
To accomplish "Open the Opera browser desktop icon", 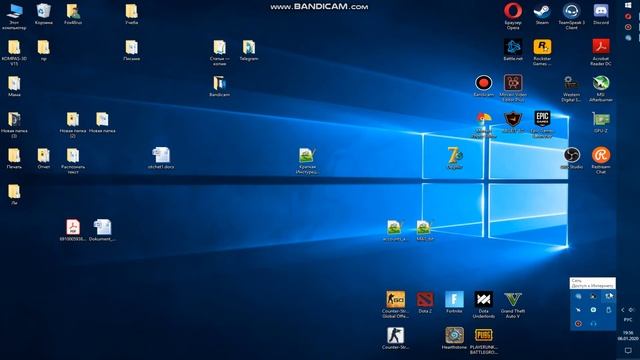I will click(513, 16).
